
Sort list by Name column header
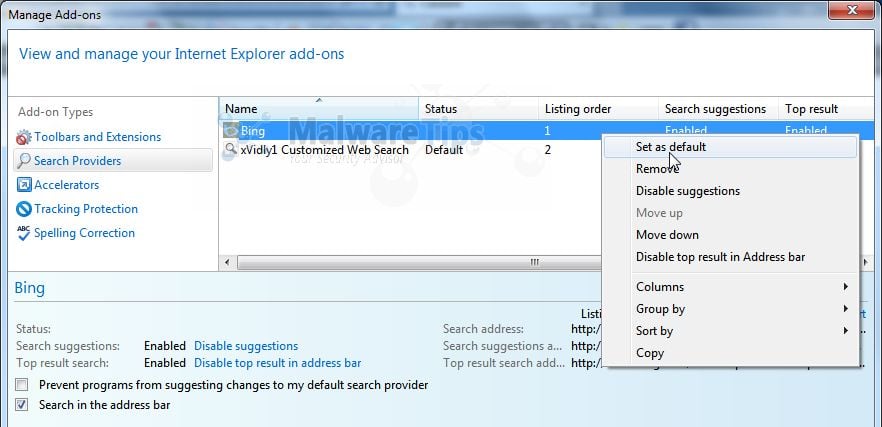[318, 109]
